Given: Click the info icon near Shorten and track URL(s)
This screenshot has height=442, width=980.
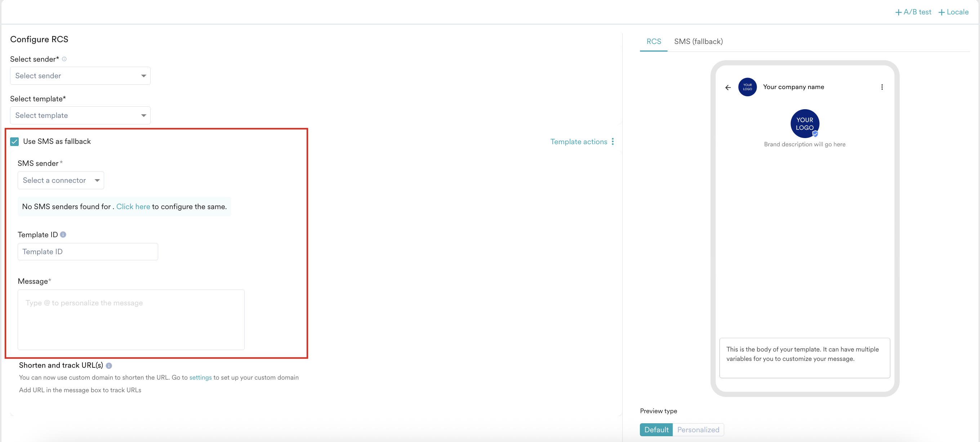Looking at the screenshot, I should 109,366.
